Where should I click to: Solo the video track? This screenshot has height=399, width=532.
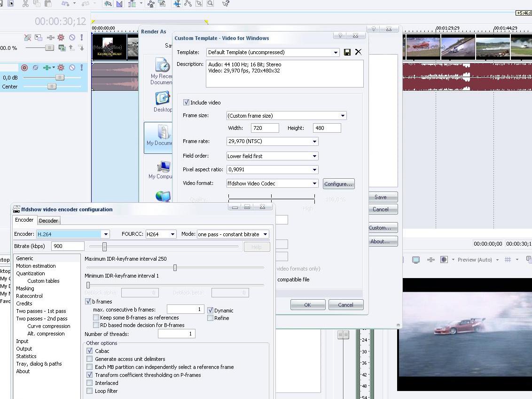[81, 38]
